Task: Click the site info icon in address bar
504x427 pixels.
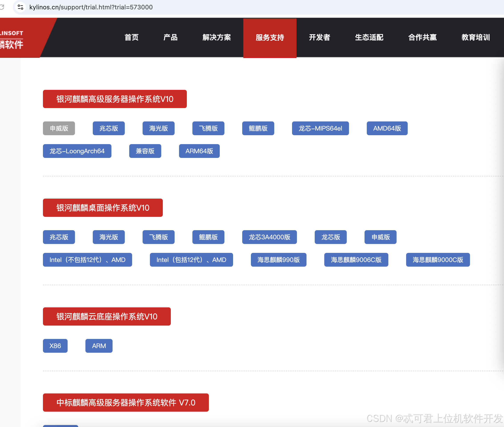Action: click(21, 7)
